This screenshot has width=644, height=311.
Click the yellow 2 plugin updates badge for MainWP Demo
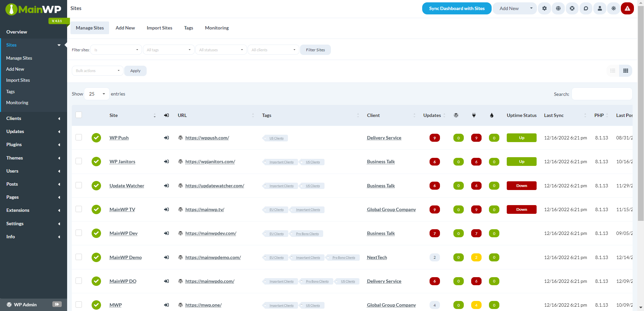(x=476, y=257)
